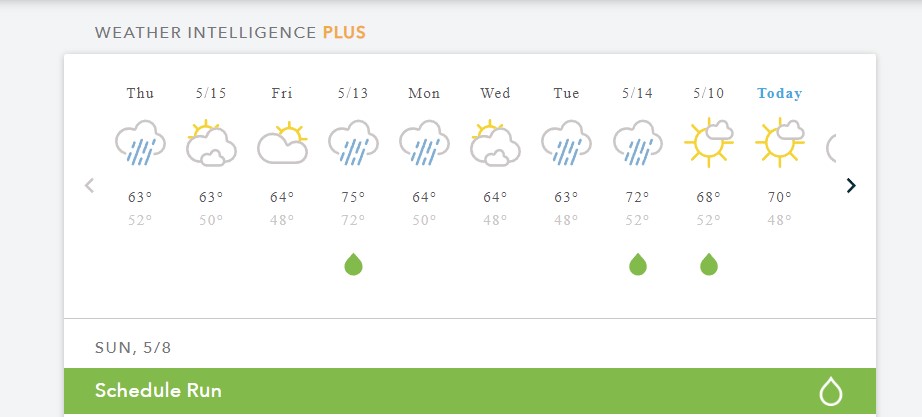
Task: Select Monday's rain cloud icon
Action: tap(424, 143)
